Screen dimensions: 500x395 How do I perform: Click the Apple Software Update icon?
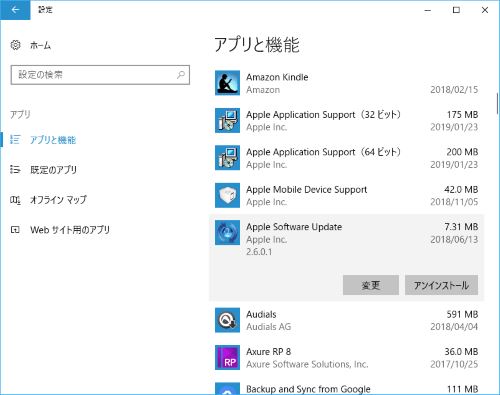click(227, 233)
